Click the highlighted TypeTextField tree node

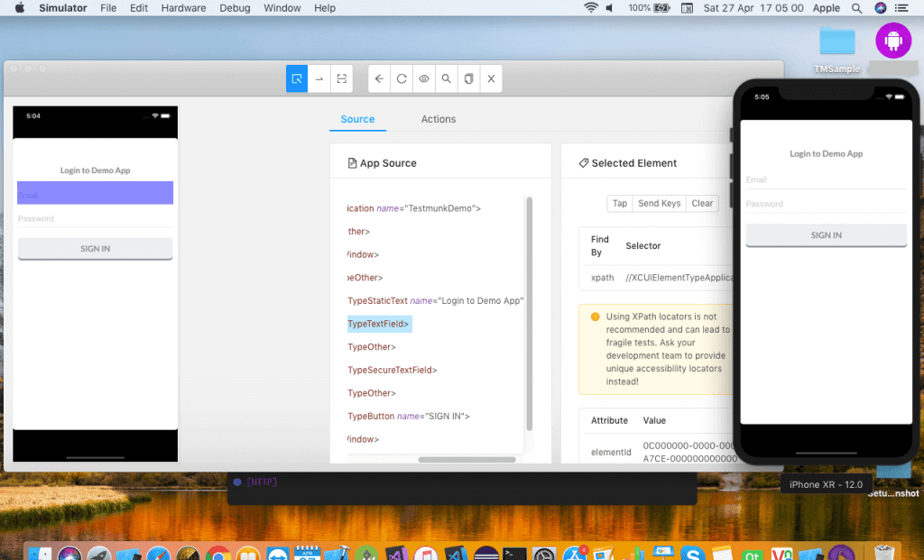tap(379, 324)
